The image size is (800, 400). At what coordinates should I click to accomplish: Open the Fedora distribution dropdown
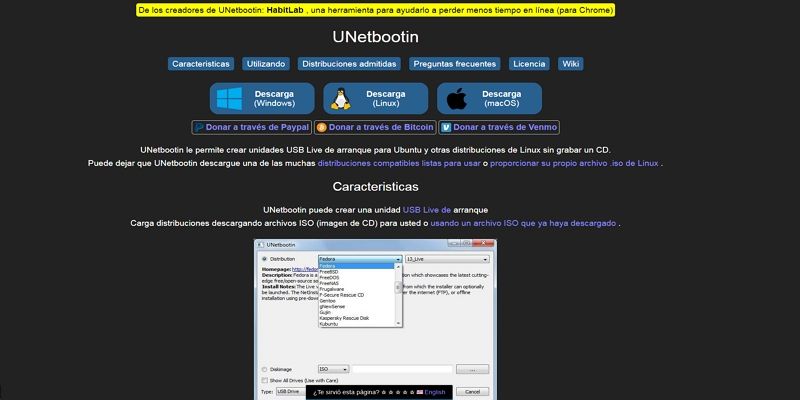[x=360, y=259]
